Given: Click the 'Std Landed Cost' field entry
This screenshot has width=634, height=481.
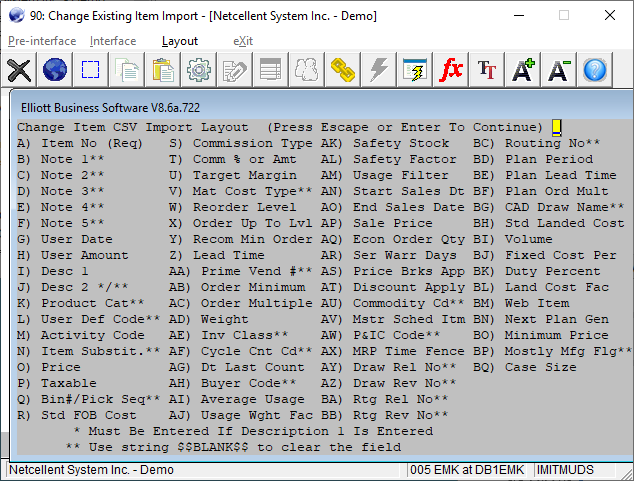Looking at the screenshot, I should pyautogui.click(x=549, y=224).
